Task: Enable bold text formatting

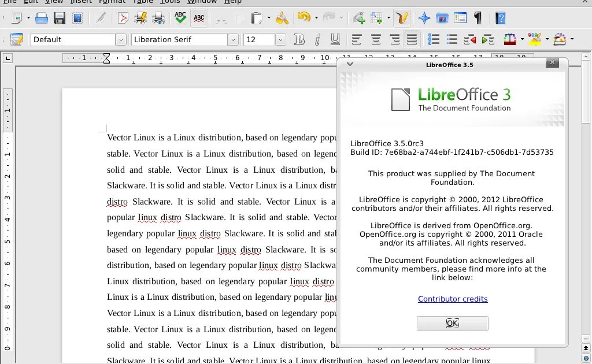Action: (299, 39)
